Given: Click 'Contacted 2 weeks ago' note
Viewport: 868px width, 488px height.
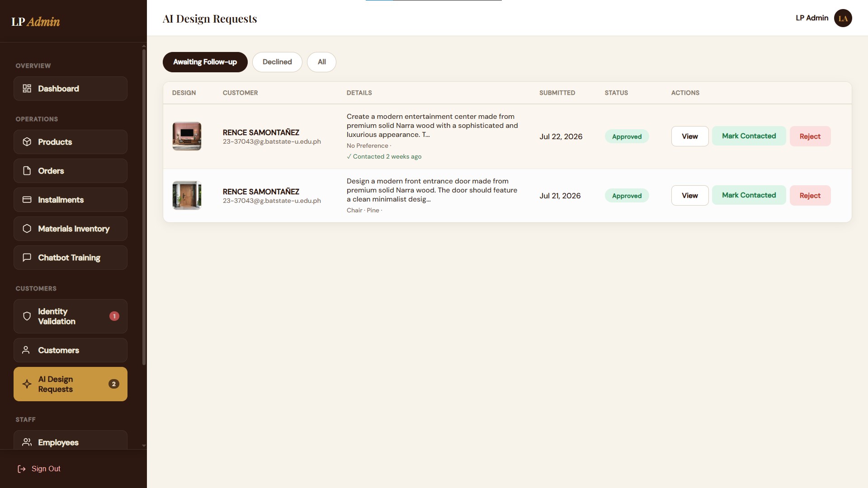Looking at the screenshot, I should [x=384, y=157].
